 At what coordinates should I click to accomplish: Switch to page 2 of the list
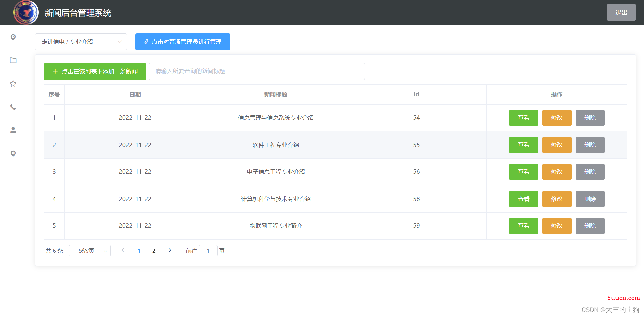click(154, 251)
